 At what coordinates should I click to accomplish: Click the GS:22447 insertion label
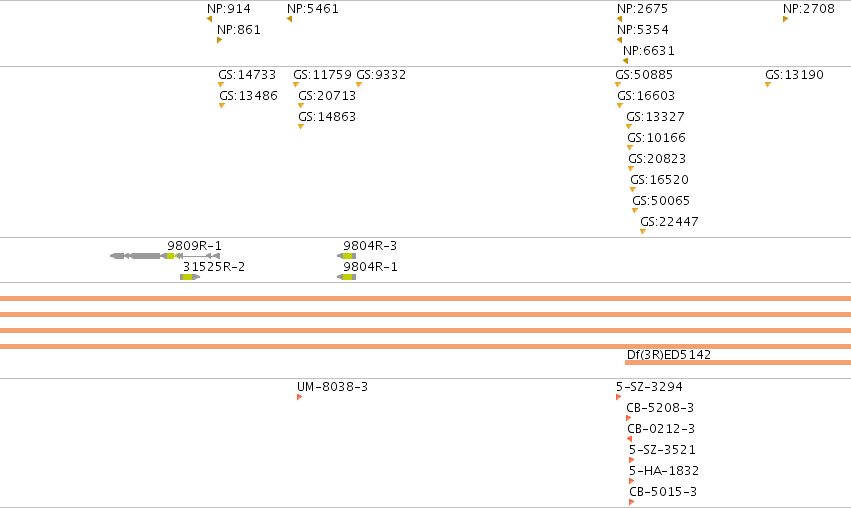pyautogui.click(x=669, y=222)
